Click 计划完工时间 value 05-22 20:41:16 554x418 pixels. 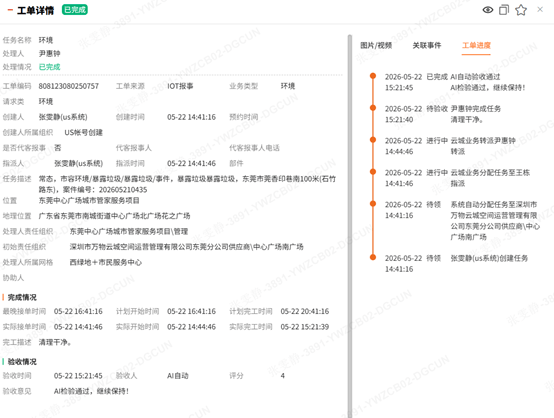point(305,311)
